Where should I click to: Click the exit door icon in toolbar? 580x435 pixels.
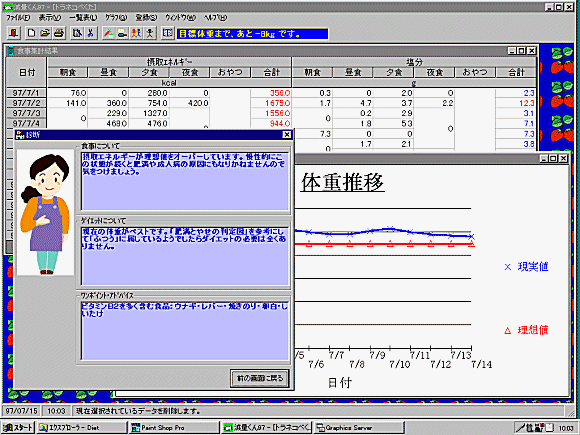14,34
